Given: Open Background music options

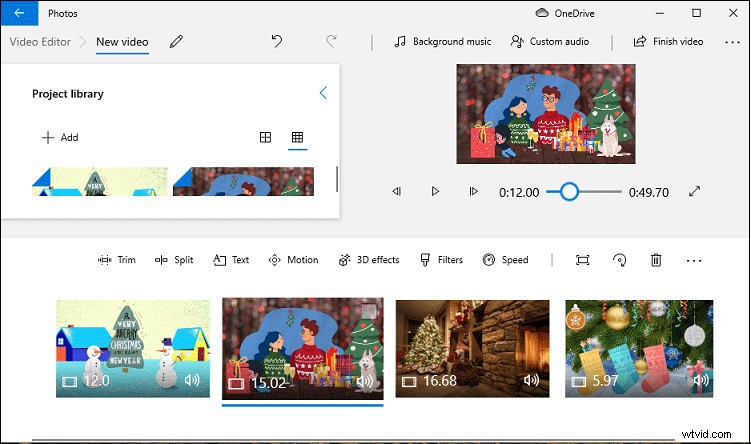Looking at the screenshot, I should click(x=443, y=42).
